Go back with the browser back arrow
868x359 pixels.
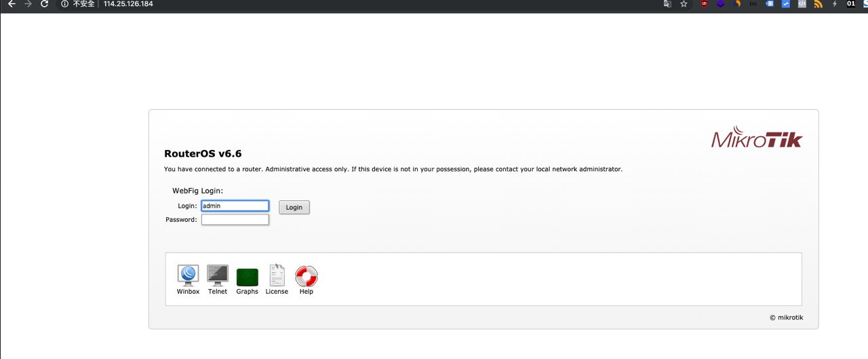click(x=11, y=3)
